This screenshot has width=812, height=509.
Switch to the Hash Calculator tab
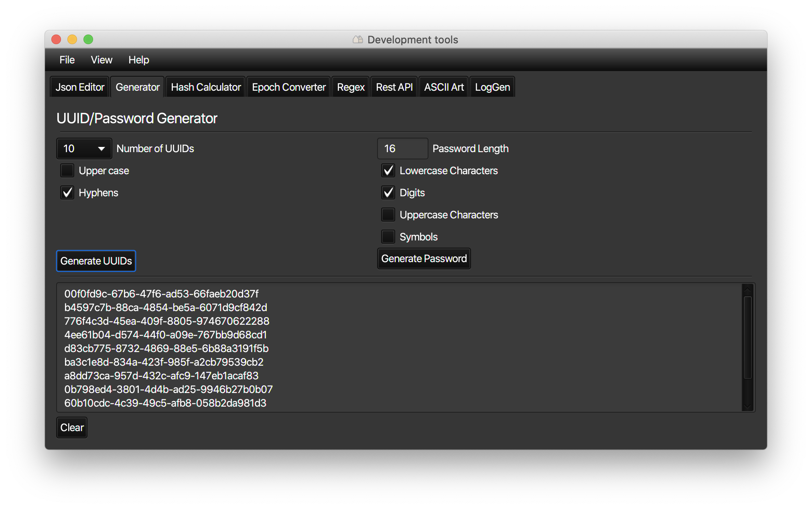pos(206,87)
